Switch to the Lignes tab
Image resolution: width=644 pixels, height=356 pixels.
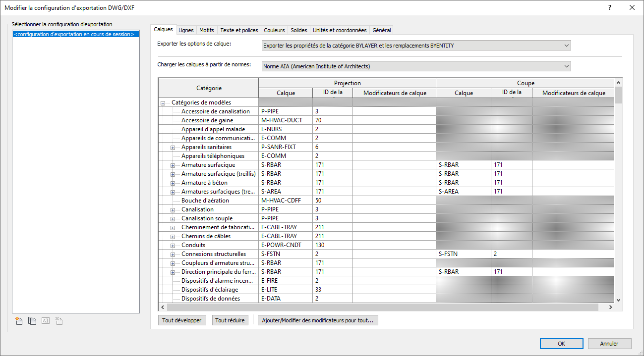coord(186,30)
